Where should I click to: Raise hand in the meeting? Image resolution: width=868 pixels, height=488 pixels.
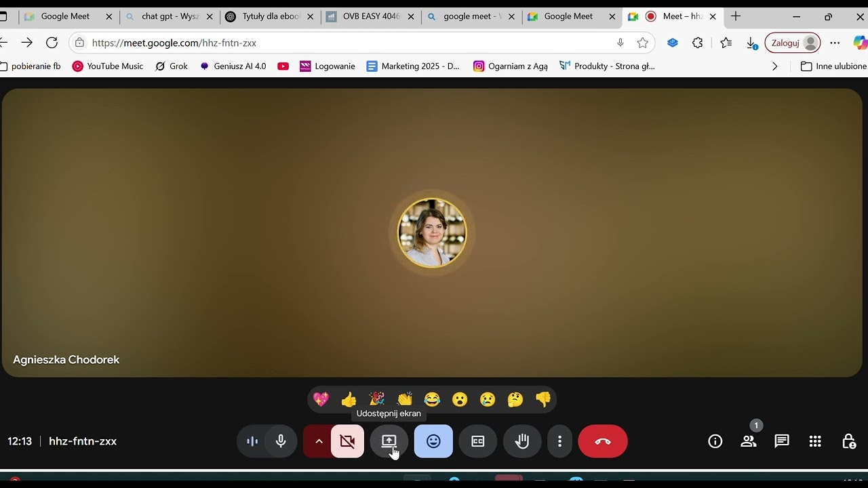(x=522, y=441)
